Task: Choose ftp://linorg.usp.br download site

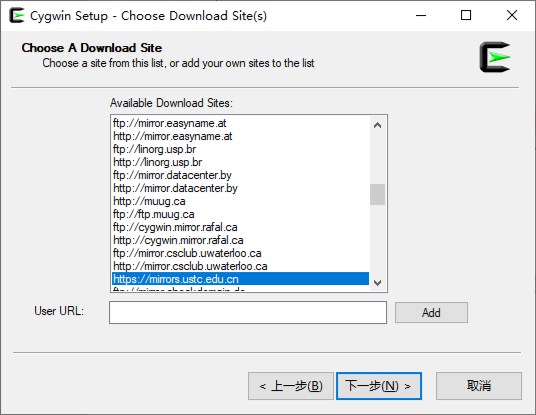Action: [x=240, y=149]
